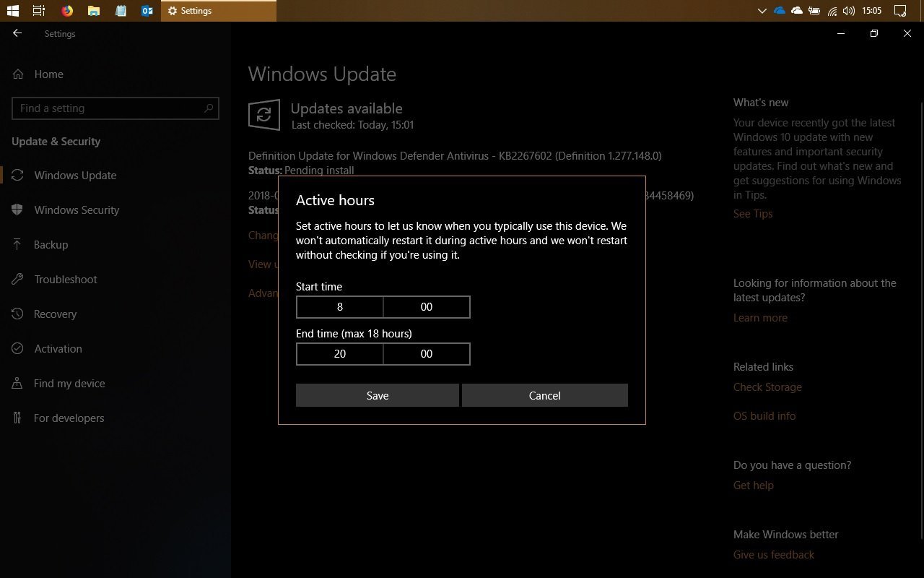924x578 pixels.
Task: Click the Recovery clock icon
Action: click(18, 314)
